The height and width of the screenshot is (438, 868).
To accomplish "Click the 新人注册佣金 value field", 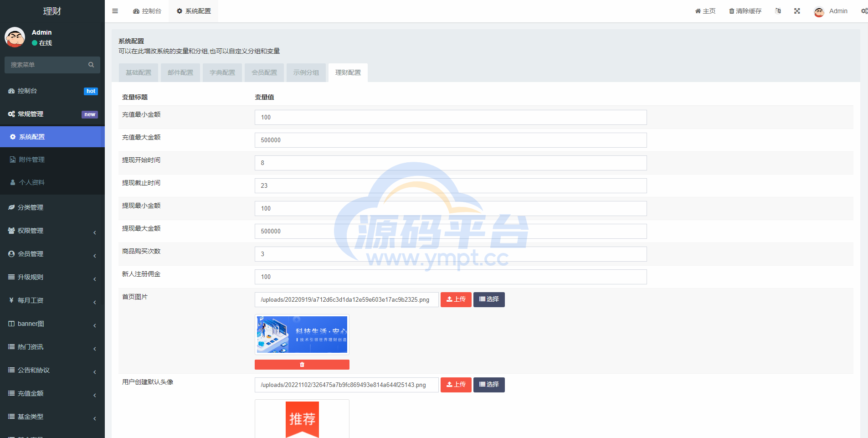I will (451, 277).
